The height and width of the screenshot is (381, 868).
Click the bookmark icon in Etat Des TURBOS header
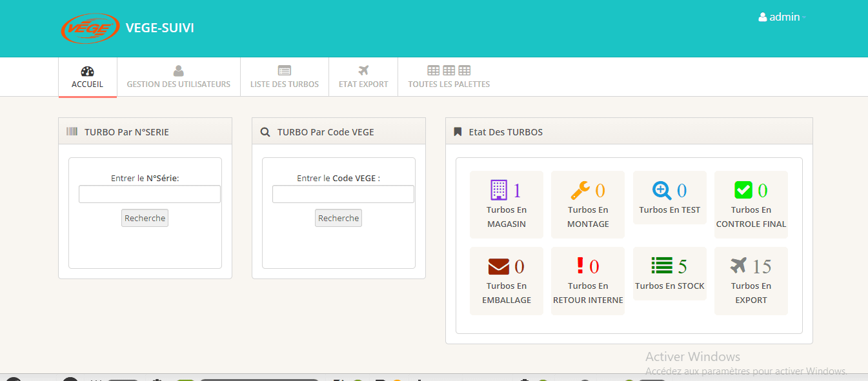(458, 132)
